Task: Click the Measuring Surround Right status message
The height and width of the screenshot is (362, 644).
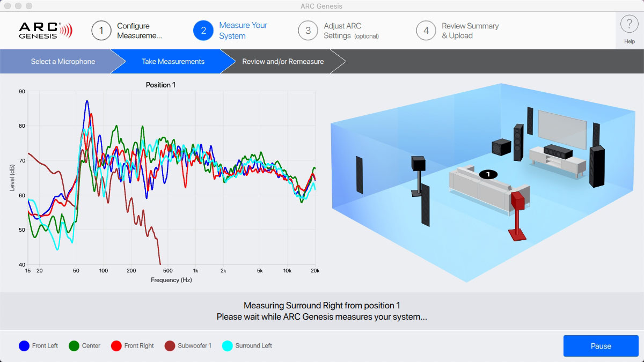Action: pyautogui.click(x=322, y=306)
